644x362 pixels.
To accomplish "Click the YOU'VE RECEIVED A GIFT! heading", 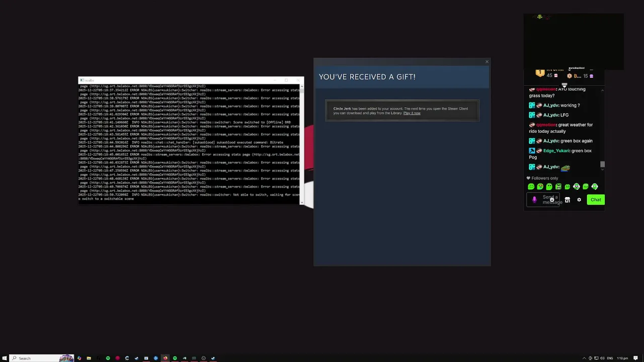I will coord(367,77).
